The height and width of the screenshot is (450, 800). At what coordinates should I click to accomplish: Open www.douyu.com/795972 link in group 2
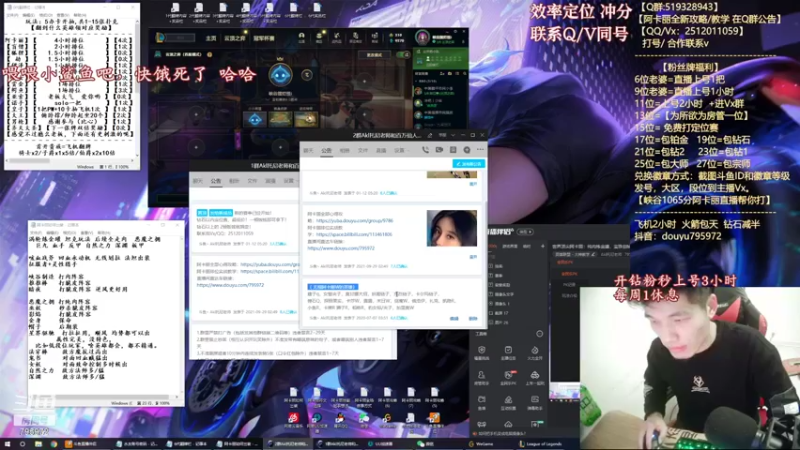(341, 248)
